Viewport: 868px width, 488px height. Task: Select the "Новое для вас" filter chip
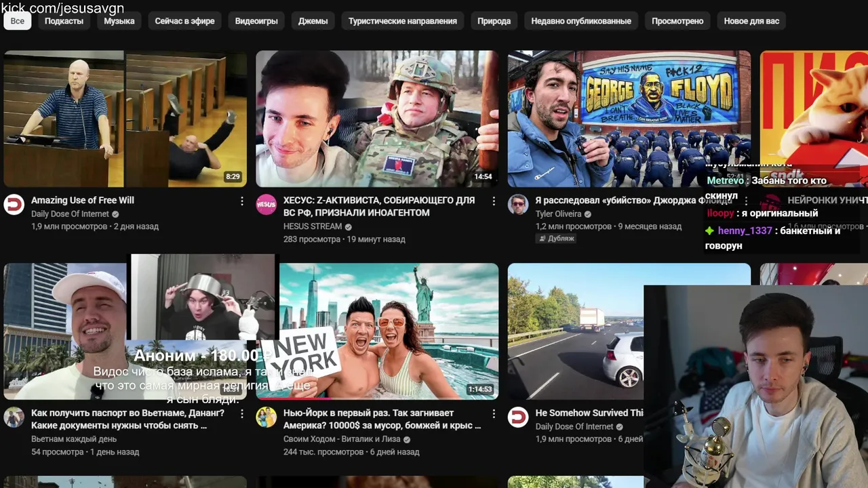tap(751, 21)
